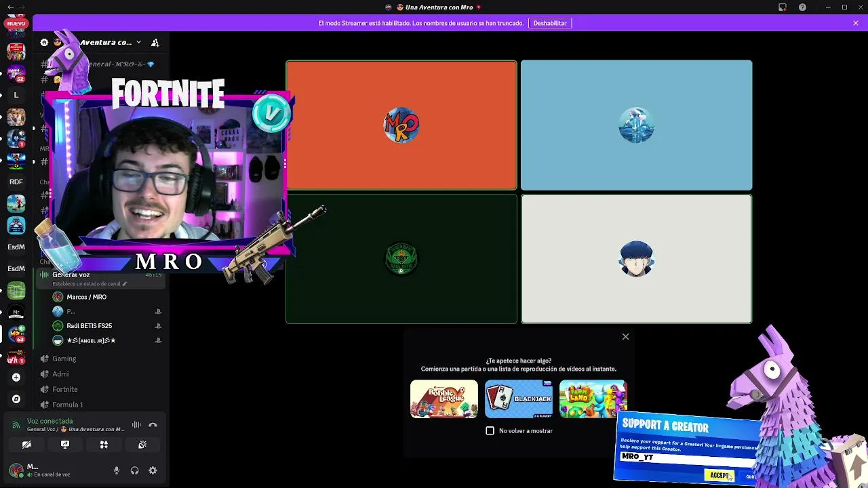This screenshot has height=488, width=868.
Task: Go back with the title bar arrow
Action: point(10,7)
